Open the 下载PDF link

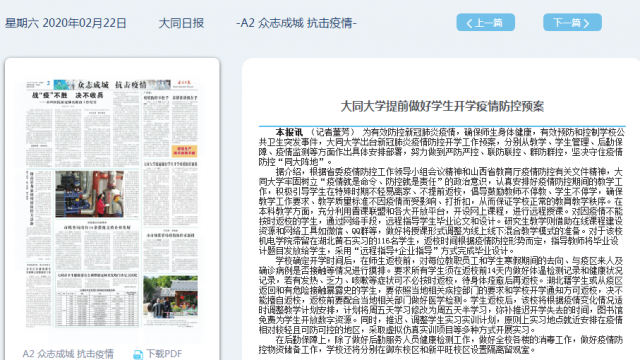point(164,353)
